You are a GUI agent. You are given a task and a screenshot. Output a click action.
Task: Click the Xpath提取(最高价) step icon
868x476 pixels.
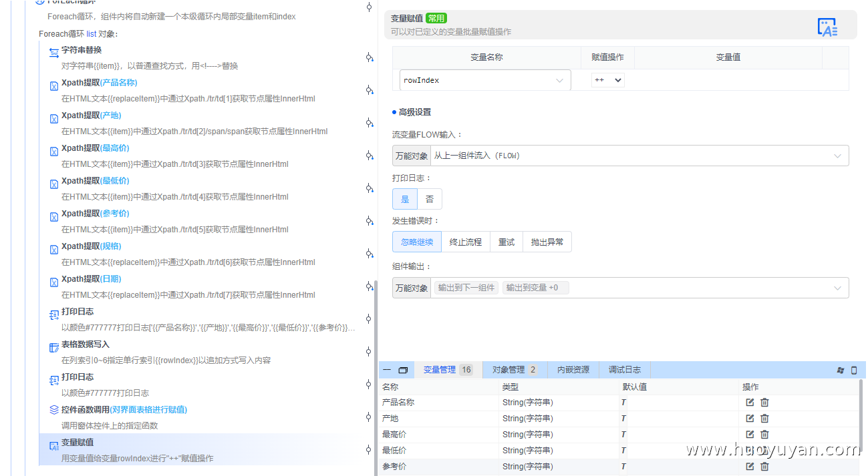pos(54,152)
